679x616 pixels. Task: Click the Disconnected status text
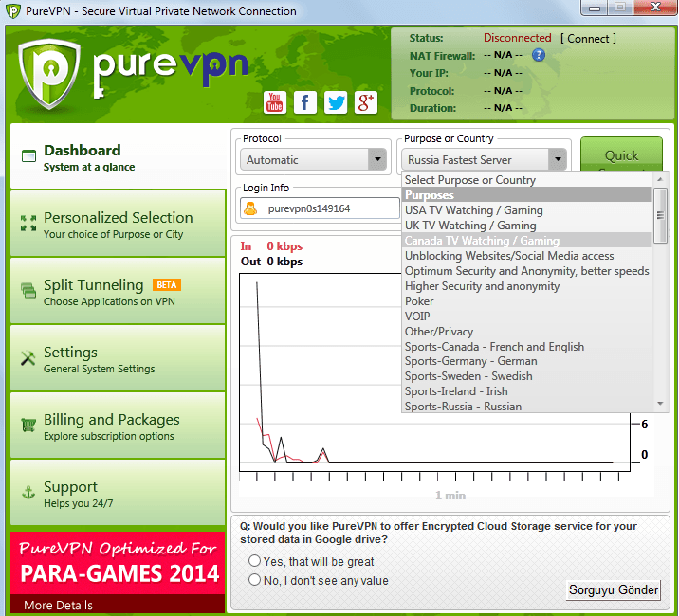pos(518,38)
